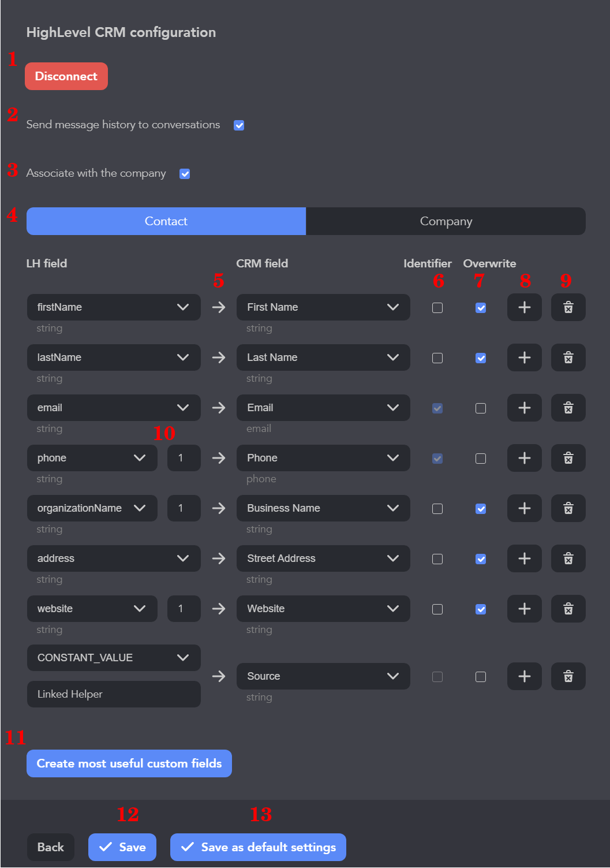Click the Disconnect button
610x868 pixels.
(66, 76)
